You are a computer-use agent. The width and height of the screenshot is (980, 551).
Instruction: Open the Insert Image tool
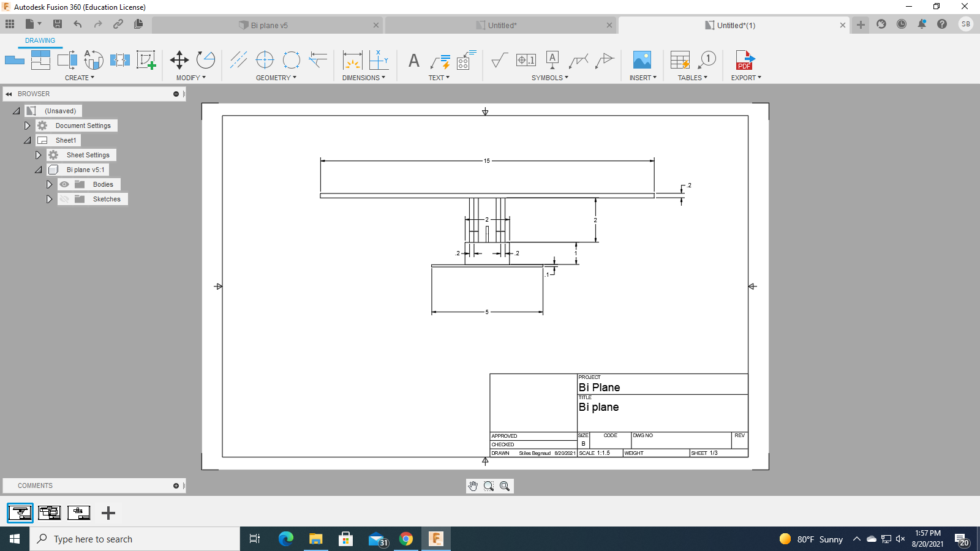(642, 59)
